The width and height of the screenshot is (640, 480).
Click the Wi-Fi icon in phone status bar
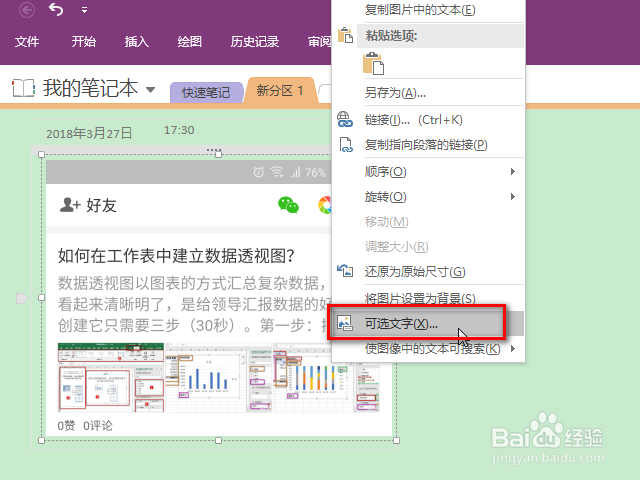[x=277, y=172]
